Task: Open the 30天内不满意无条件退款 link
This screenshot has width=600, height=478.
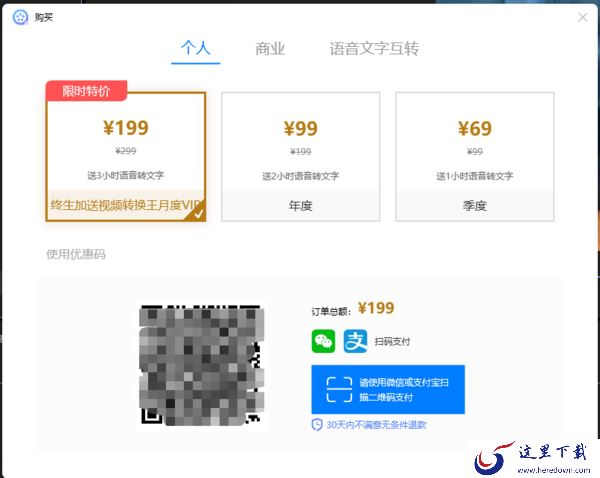Action: click(376, 425)
